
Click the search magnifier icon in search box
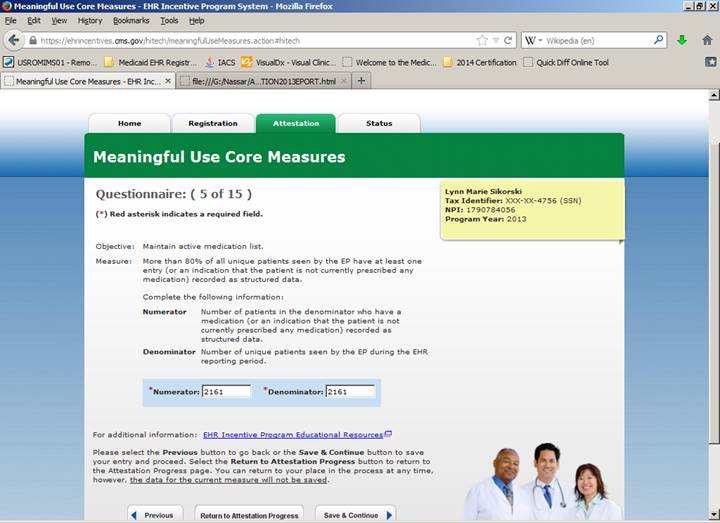pos(659,41)
